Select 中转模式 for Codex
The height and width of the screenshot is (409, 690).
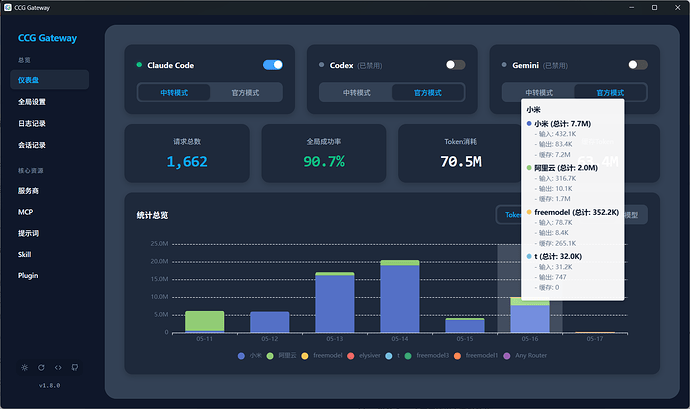click(x=356, y=93)
